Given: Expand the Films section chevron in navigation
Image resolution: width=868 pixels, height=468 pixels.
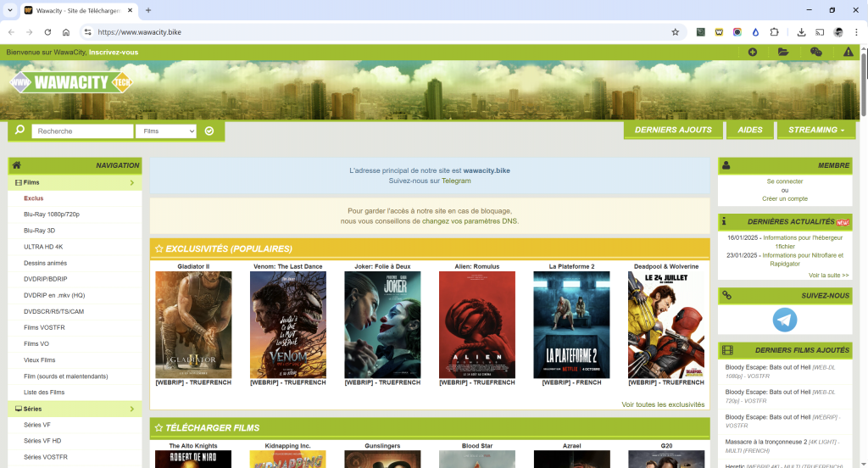Looking at the screenshot, I should tap(132, 182).
